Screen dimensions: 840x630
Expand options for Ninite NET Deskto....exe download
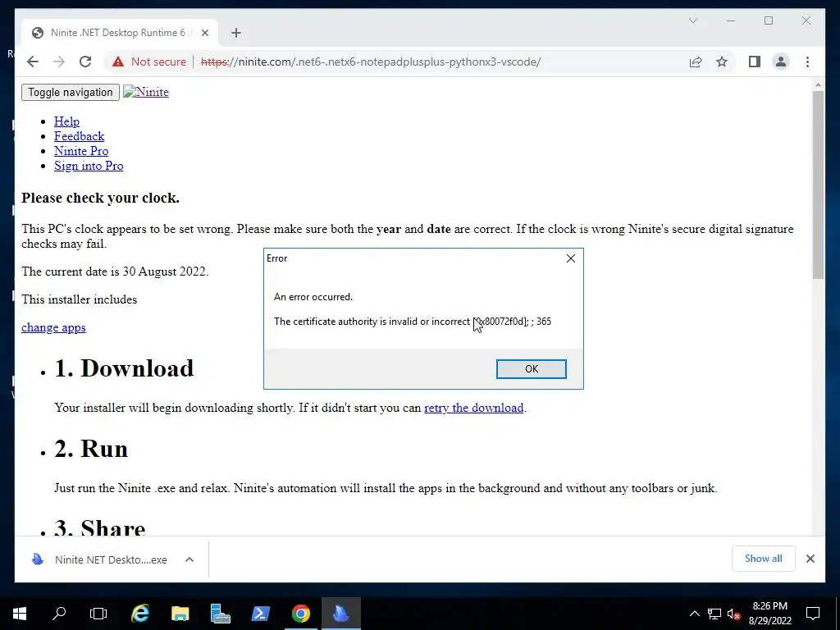(x=189, y=559)
